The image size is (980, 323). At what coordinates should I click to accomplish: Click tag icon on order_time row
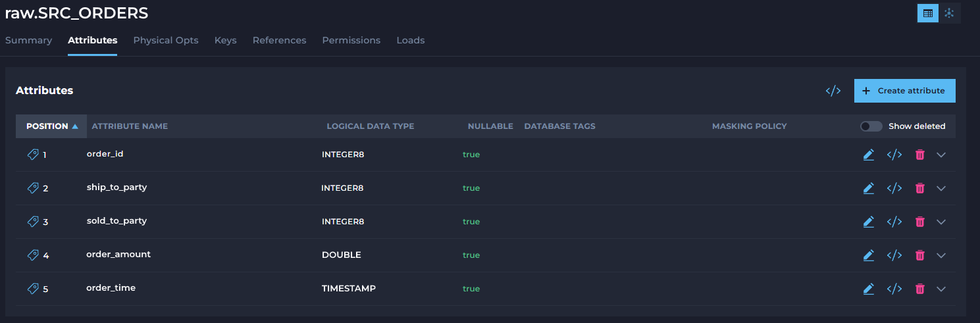coord(33,289)
